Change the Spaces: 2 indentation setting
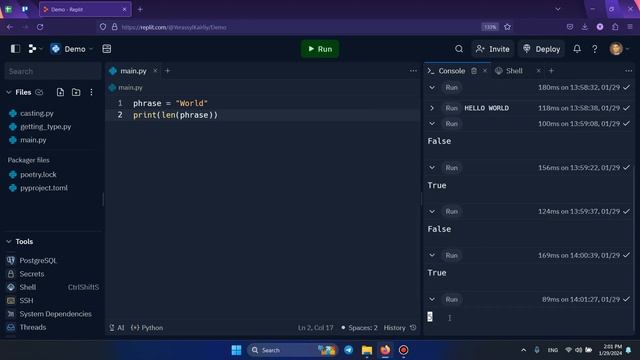The width and height of the screenshot is (640, 360). click(x=359, y=328)
